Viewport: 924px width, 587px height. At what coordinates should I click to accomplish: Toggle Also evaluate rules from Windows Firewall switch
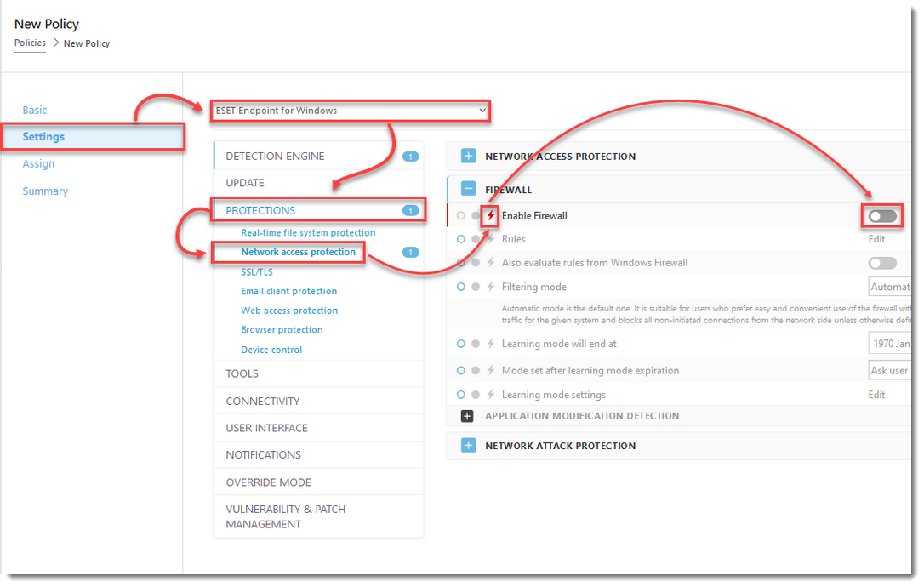coord(882,263)
